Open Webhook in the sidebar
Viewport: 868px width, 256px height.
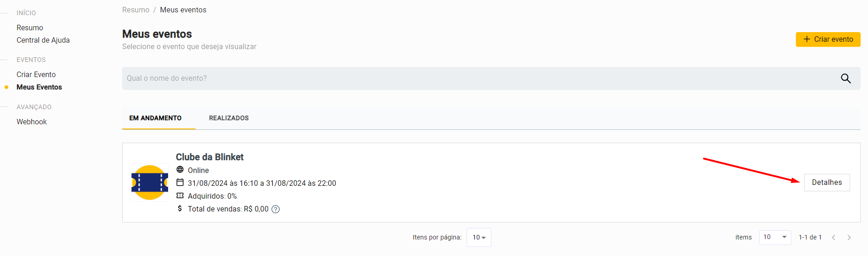(x=32, y=122)
